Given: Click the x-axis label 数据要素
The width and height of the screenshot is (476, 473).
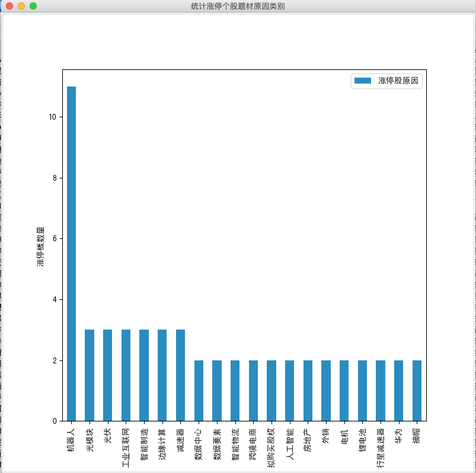Looking at the screenshot, I should tap(217, 444).
